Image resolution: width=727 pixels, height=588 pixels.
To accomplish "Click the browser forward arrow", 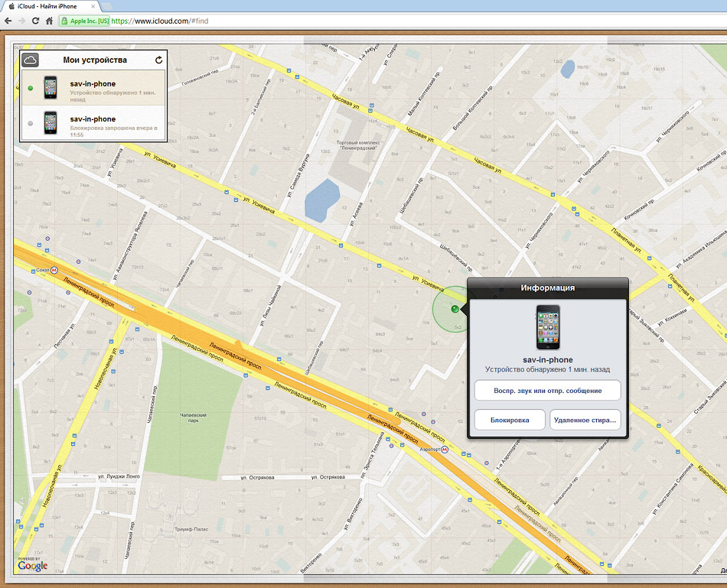I will [x=21, y=21].
